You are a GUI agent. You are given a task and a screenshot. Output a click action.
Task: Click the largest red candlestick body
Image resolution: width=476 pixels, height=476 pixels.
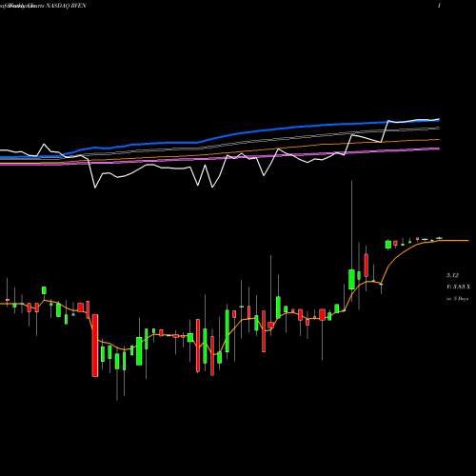coord(95,346)
